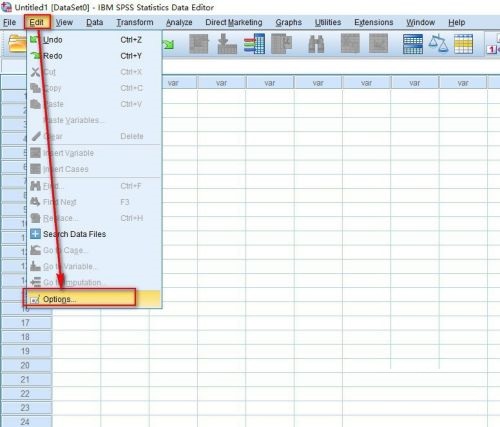Screen dimensions: 500x427
Task: Select row header 21
Action: (26, 379)
